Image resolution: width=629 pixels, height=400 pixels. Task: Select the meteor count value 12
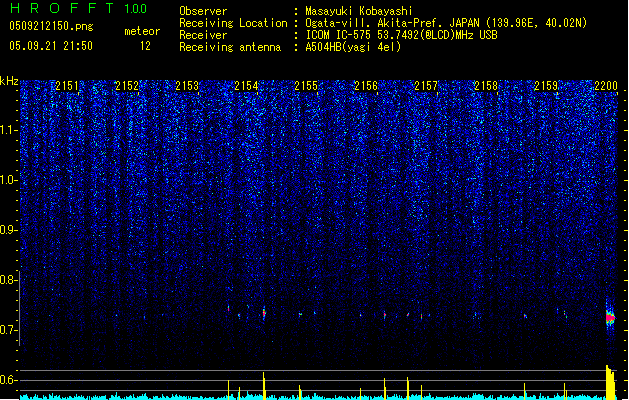[145, 46]
